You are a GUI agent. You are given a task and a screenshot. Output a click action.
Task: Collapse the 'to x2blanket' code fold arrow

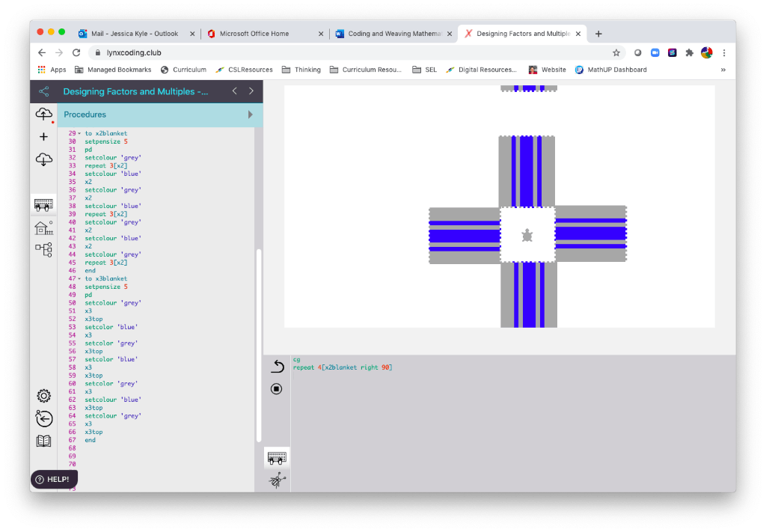79,133
